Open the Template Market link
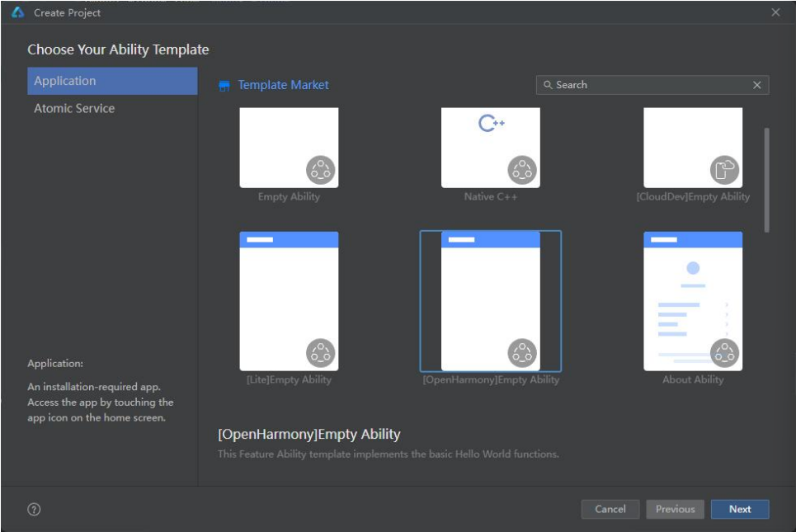 (x=283, y=85)
